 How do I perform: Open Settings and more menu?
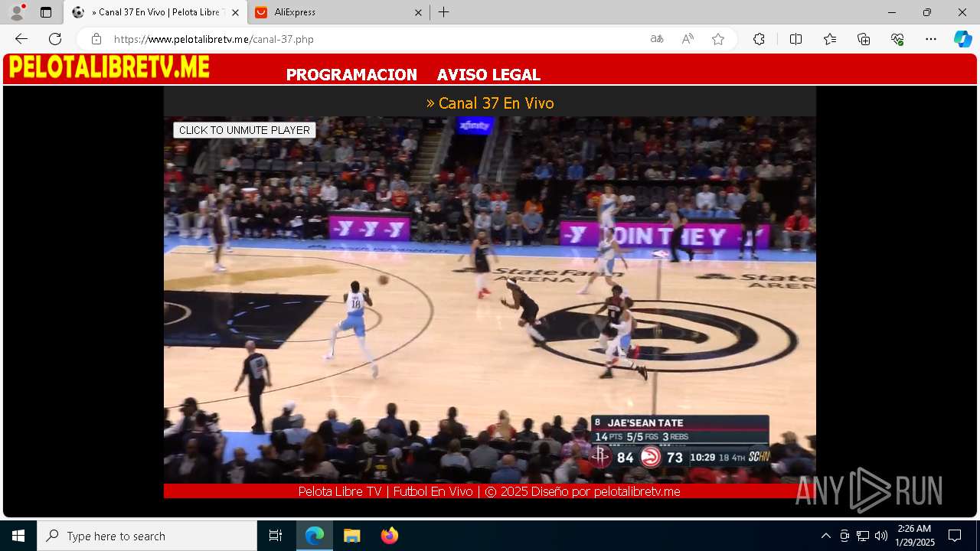point(931,39)
